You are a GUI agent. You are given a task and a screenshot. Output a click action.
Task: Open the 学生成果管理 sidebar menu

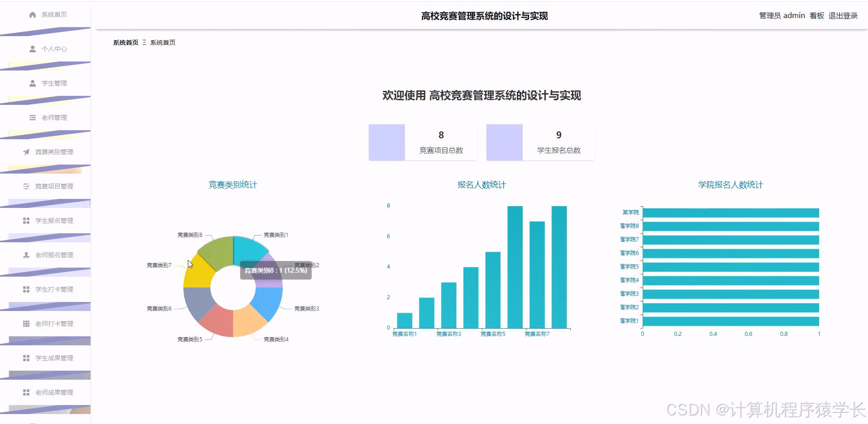45,358
